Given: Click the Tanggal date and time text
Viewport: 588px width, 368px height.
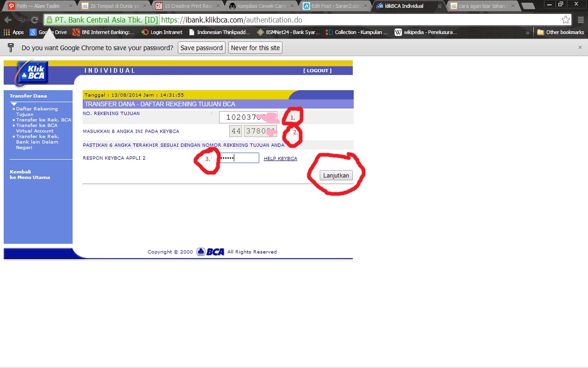Looking at the screenshot, I should coord(134,95).
